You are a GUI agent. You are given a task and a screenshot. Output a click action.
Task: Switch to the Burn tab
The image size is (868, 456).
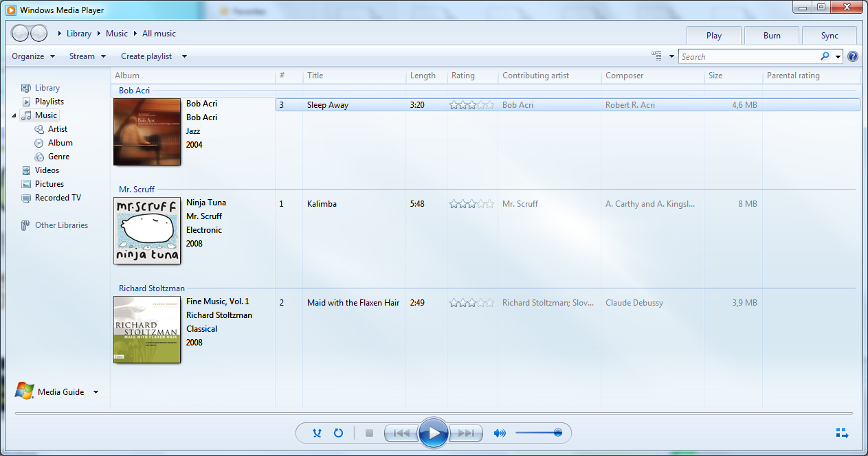[772, 36]
